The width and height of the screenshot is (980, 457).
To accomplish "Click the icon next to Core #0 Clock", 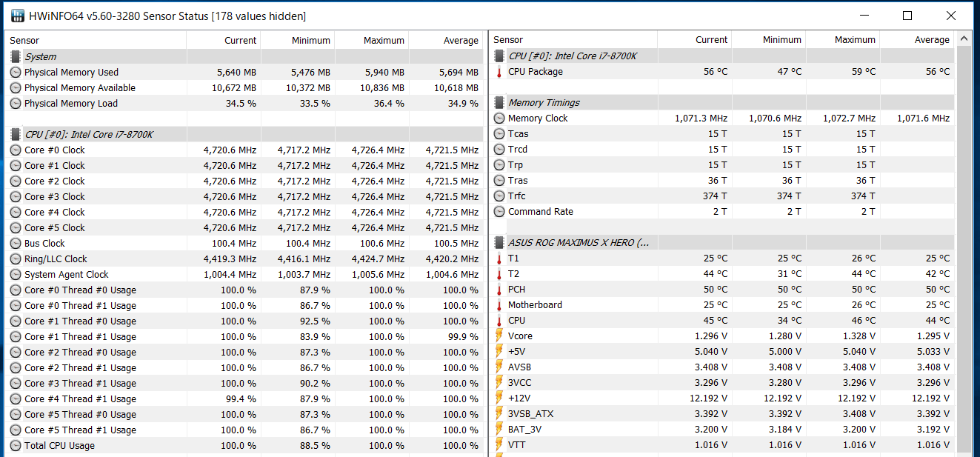I will [16, 150].
